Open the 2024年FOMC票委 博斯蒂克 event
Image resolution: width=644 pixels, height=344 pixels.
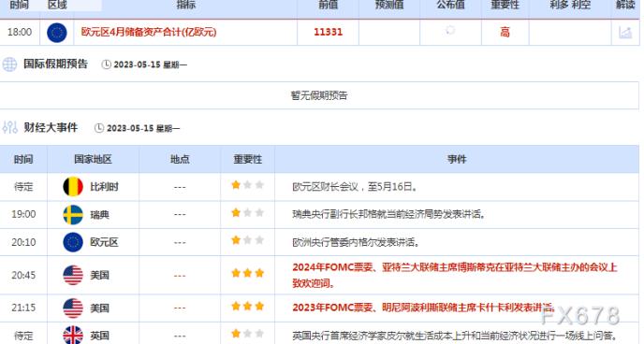(455, 275)
